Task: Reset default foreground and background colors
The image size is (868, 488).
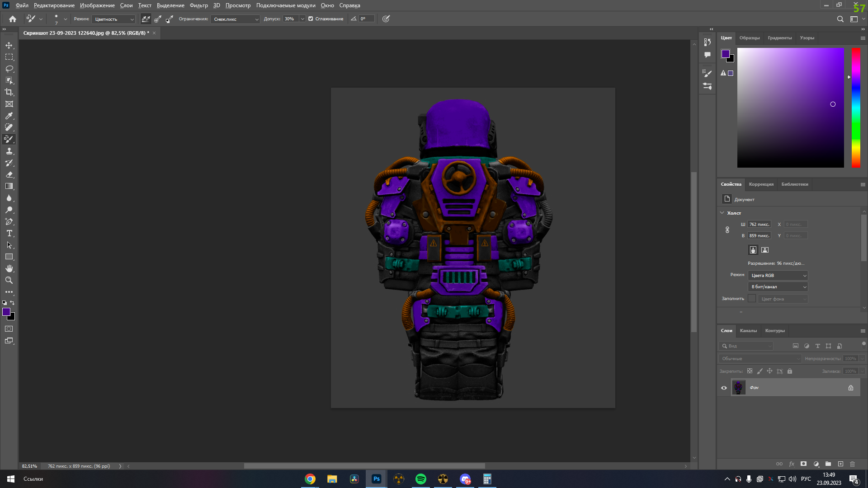Action: [5, 303]
